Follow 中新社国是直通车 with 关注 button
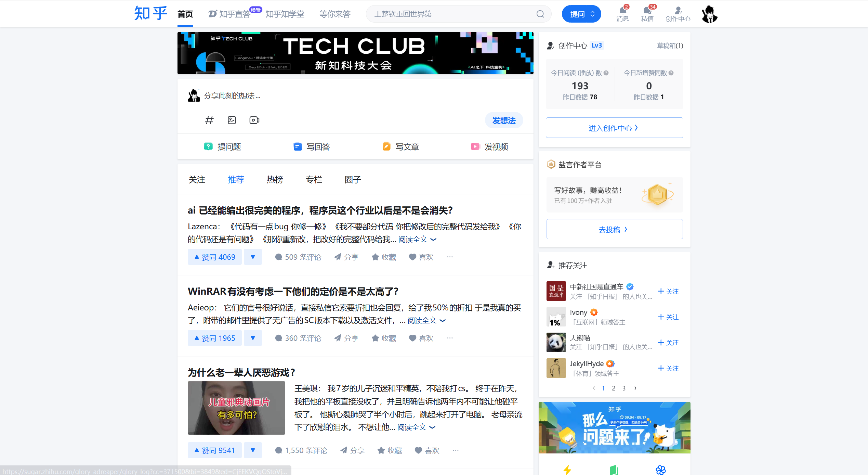This screenshot has width=868, height=475. click(668, 291)
